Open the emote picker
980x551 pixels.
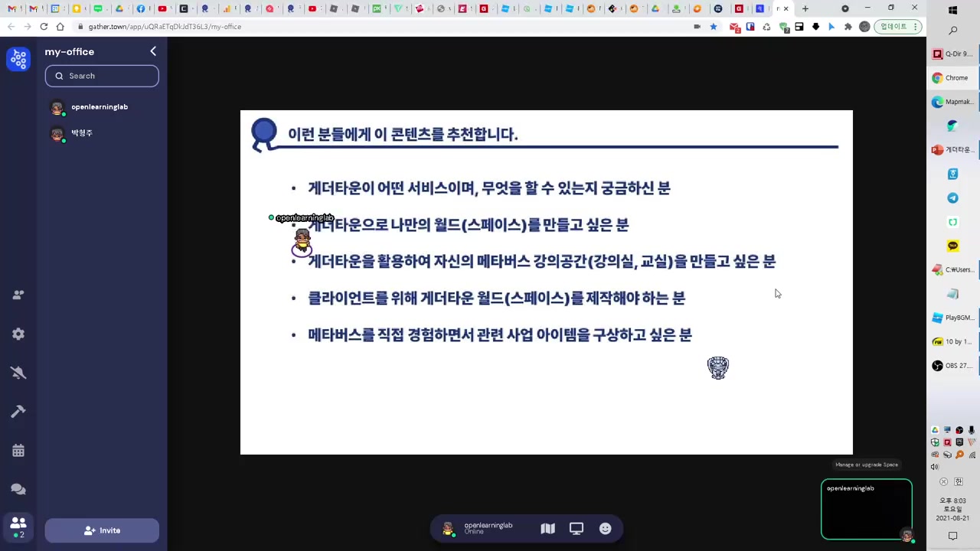(x=605, y=528)
